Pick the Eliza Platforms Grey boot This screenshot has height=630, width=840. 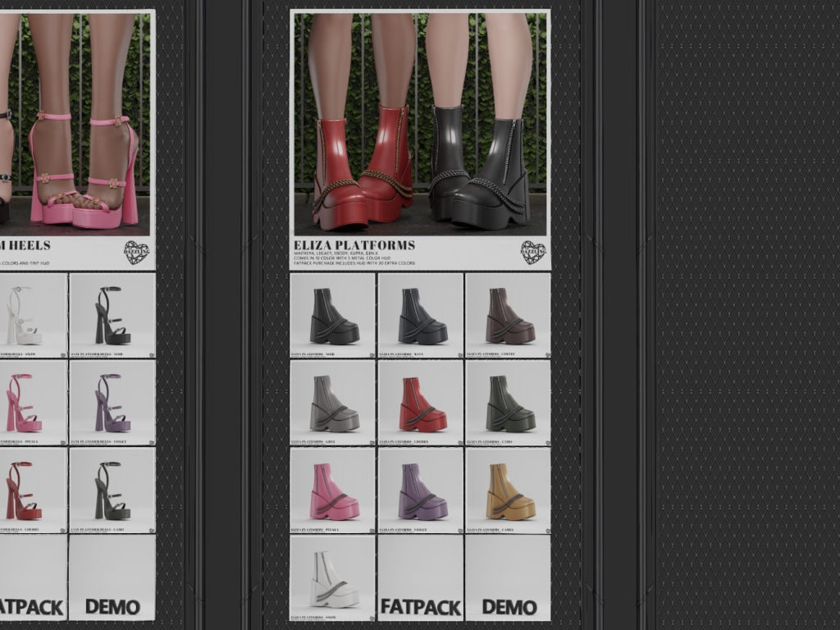333,403
